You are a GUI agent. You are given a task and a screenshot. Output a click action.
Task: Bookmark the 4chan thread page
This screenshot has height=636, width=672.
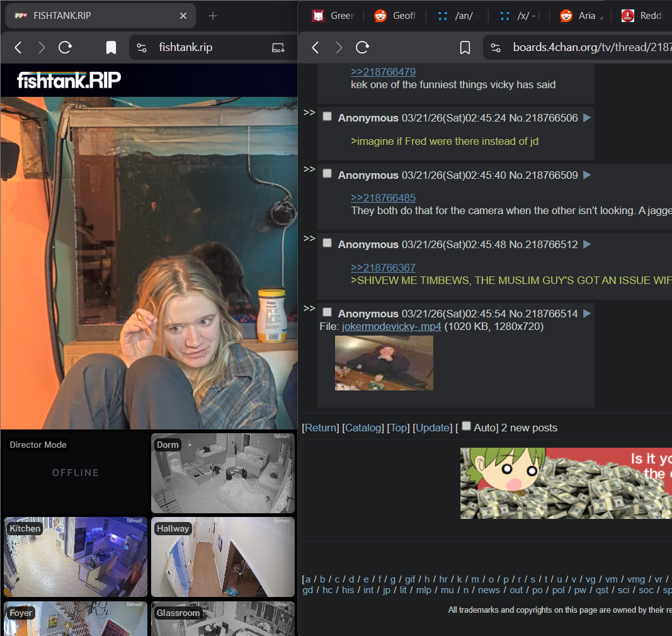pos(465,47)
